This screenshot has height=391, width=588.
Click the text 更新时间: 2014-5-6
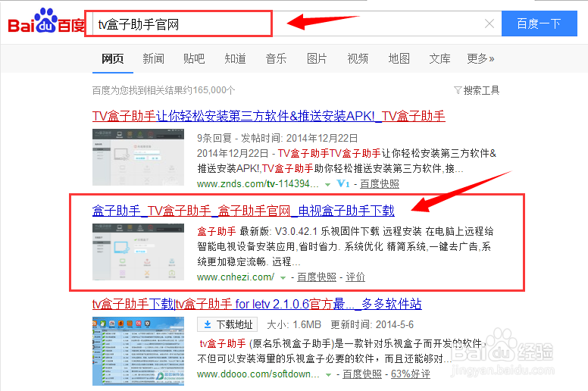click(x=372, y=324)
